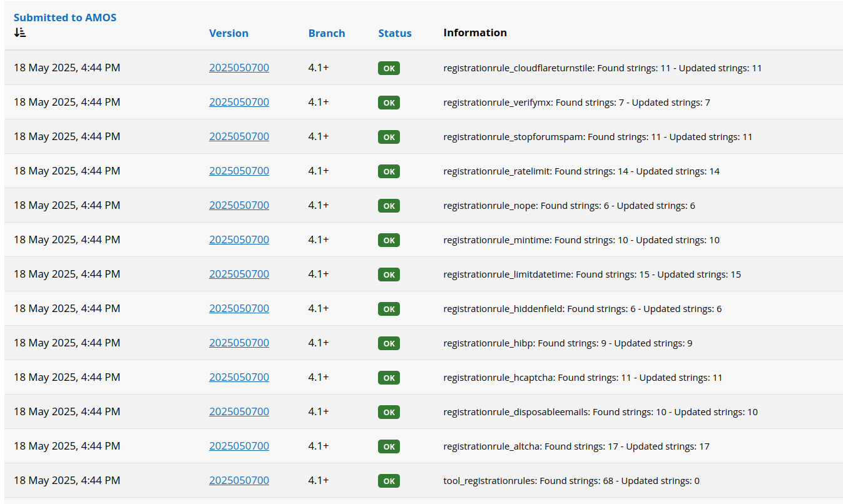
Task: Sort table by Status column
Action: coord(395,33)
